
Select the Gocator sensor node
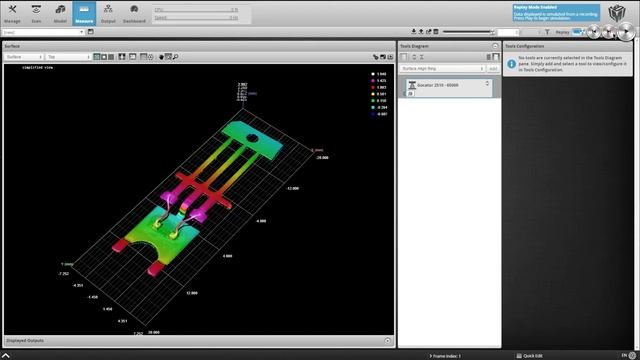[449, 88]
